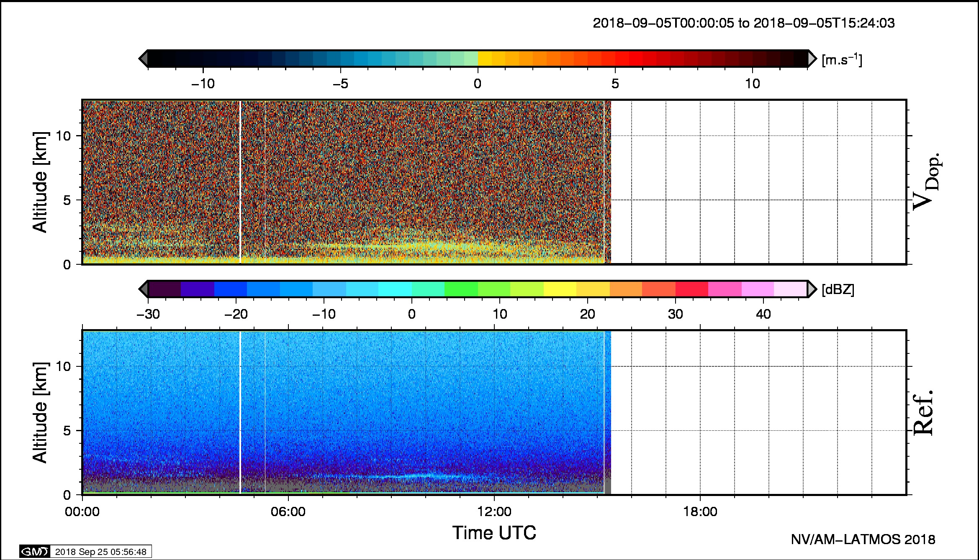979x560 pixels.
Task: Click pink 40 dBZ colorbar swatch
Action: click(758, 289)
